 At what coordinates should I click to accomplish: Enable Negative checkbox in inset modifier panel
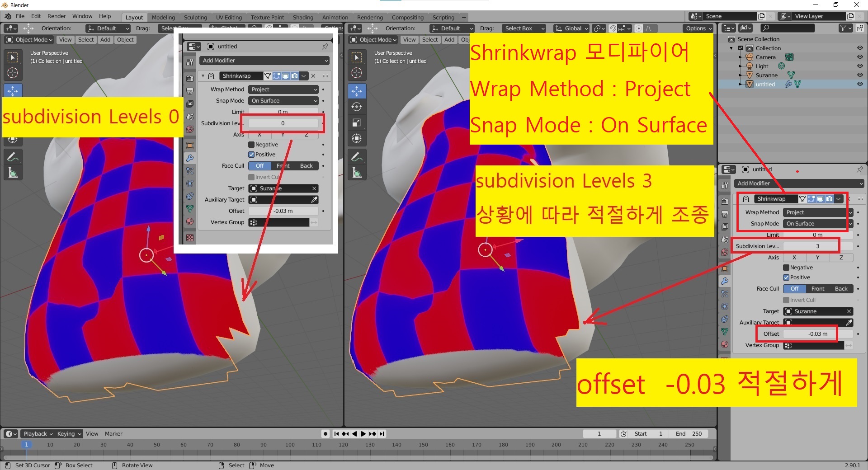click(251, 145)
